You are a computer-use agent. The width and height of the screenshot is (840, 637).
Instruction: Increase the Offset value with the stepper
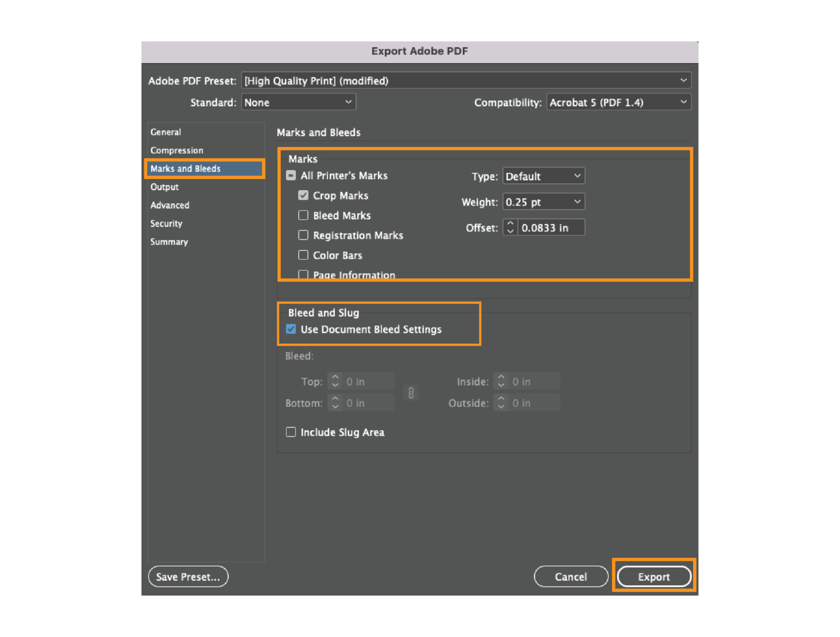[x=510, y=224]
